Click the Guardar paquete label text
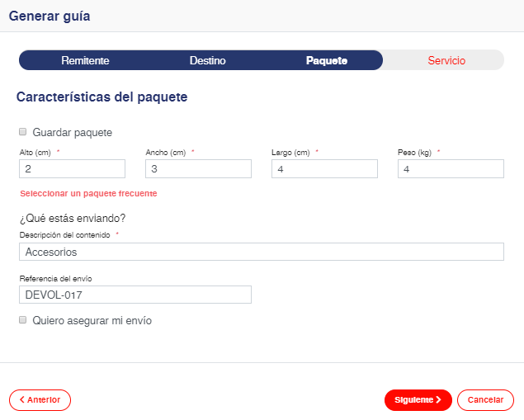This screenshot has height=420, width=524. pos(73,132)
